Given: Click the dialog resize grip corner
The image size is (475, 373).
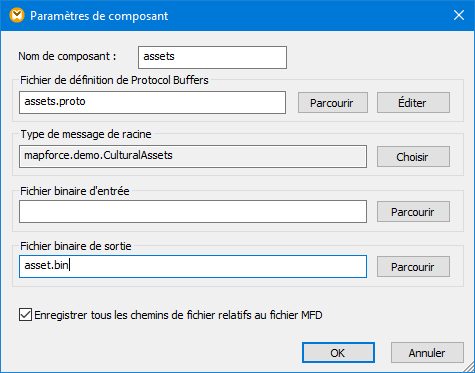Looking at the screenshot, I should point(468,367).
